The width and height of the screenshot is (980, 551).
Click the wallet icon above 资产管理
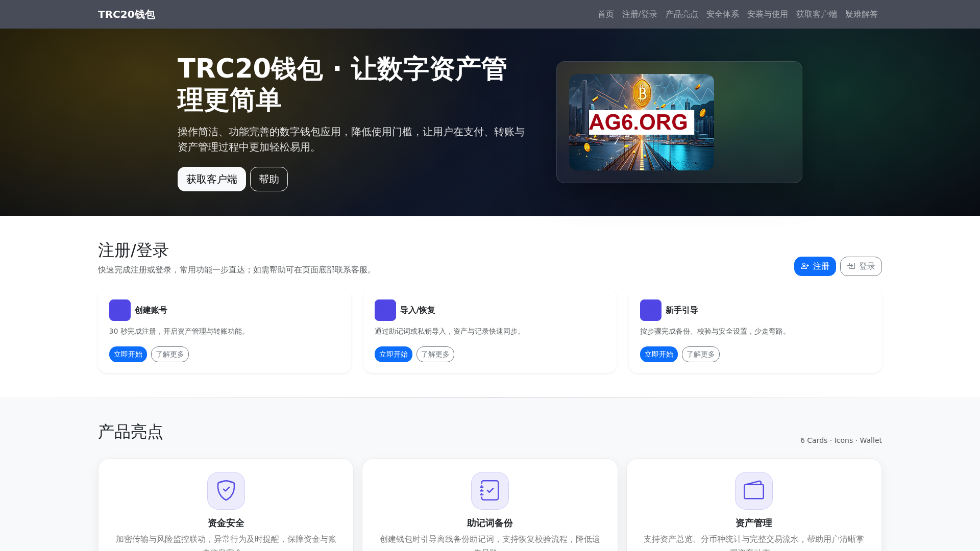click(754, 491)
